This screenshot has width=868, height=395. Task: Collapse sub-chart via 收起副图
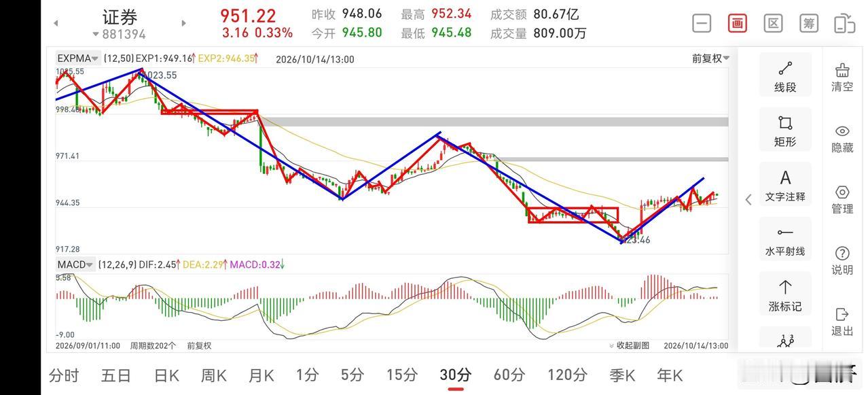[x=630, y=345]
